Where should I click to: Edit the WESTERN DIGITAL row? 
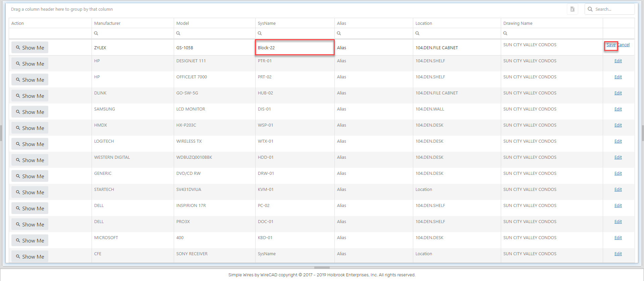618,157
